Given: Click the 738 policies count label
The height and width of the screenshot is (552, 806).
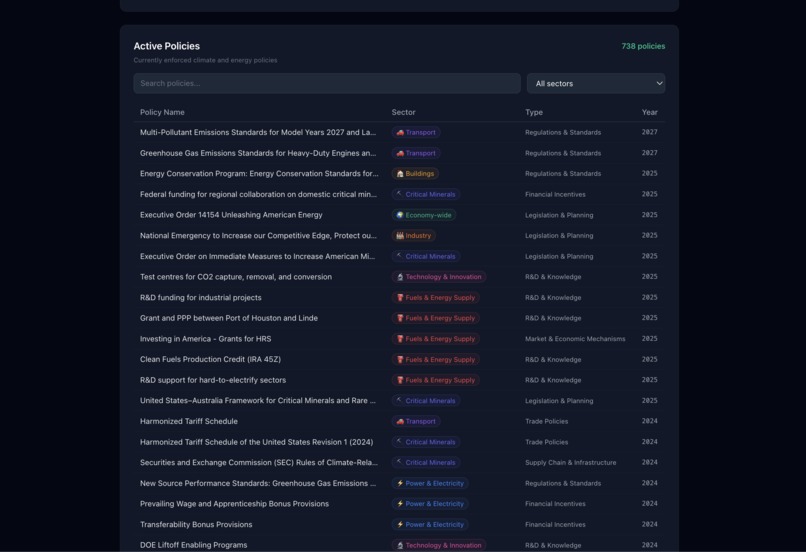Looking at the screenshot, I should (x=643, y=46).
